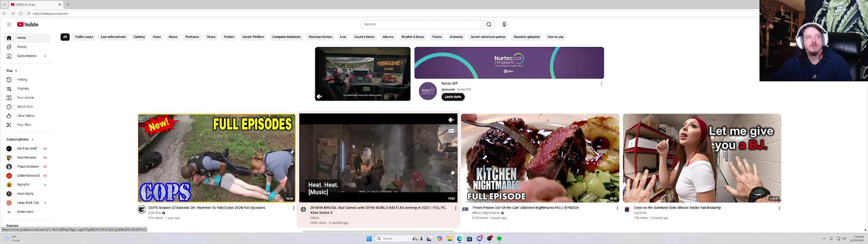
Task: Open Liked videos
Action: pyautogui.click(x=27, y=116)
